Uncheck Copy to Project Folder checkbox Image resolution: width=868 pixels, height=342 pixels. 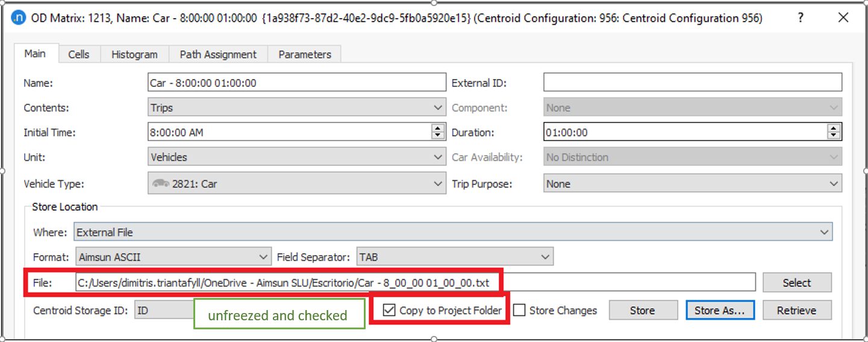(x=390, y=311)
